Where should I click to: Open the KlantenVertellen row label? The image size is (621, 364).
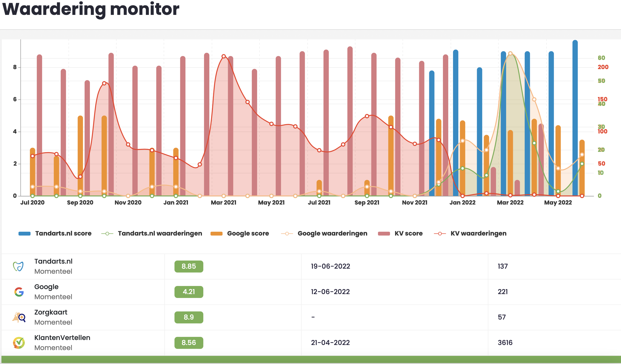[x=62, y=338]
